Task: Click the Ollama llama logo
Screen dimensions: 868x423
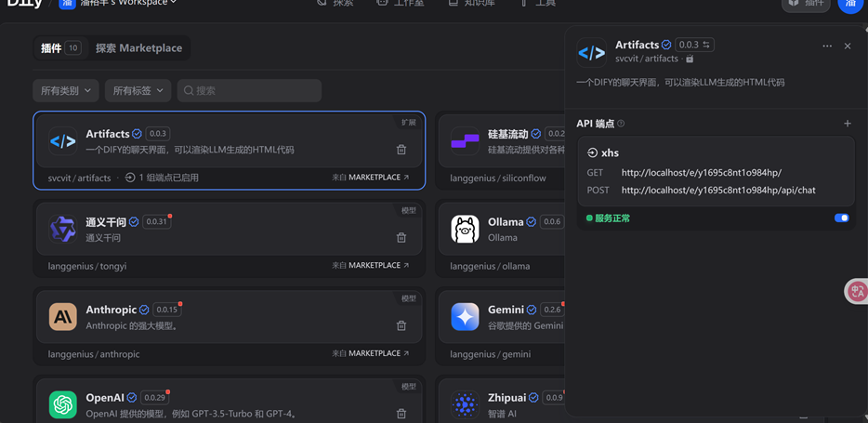Action: pyautogui.click(x=465, y=230)
